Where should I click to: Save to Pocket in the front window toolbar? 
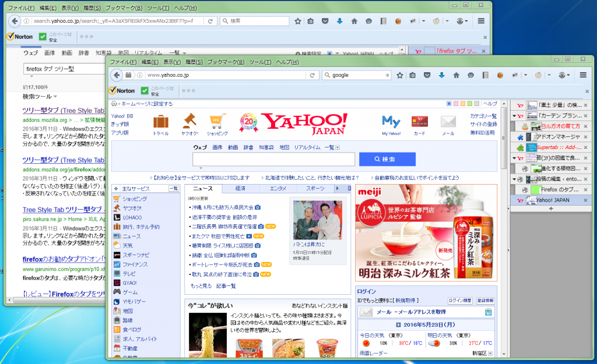(427, 75)
